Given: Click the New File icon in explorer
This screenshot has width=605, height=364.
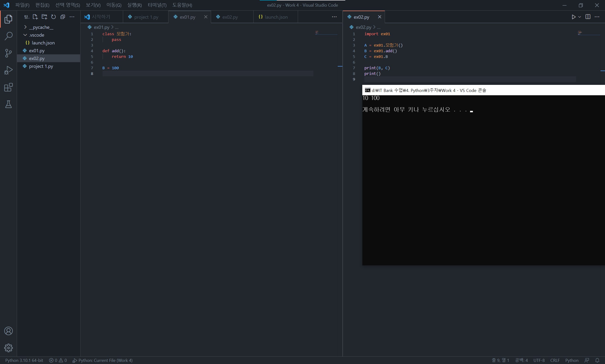Looking at the screenshot, I should pyautogui.click(x=35, y=17).
